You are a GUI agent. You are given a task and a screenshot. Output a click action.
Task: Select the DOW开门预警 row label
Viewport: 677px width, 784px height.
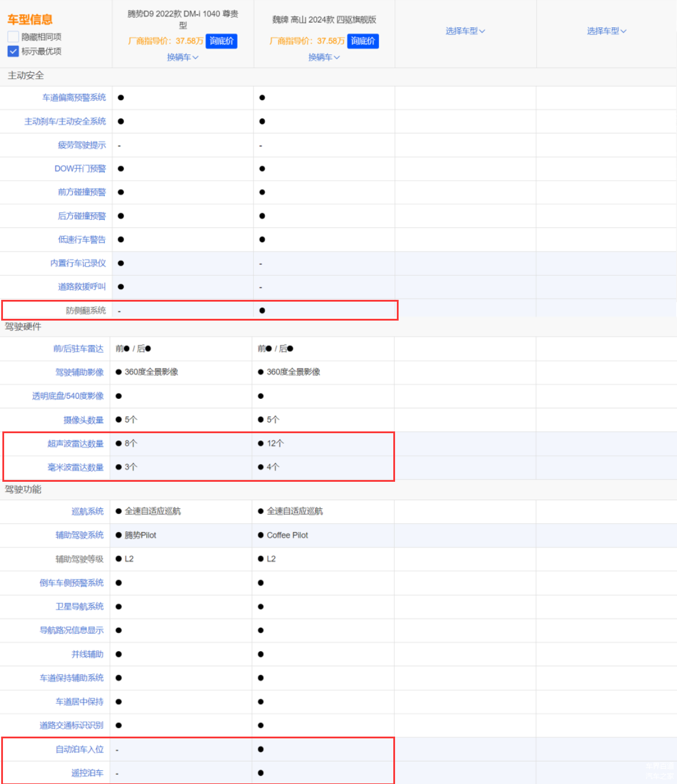pos(80,168)
